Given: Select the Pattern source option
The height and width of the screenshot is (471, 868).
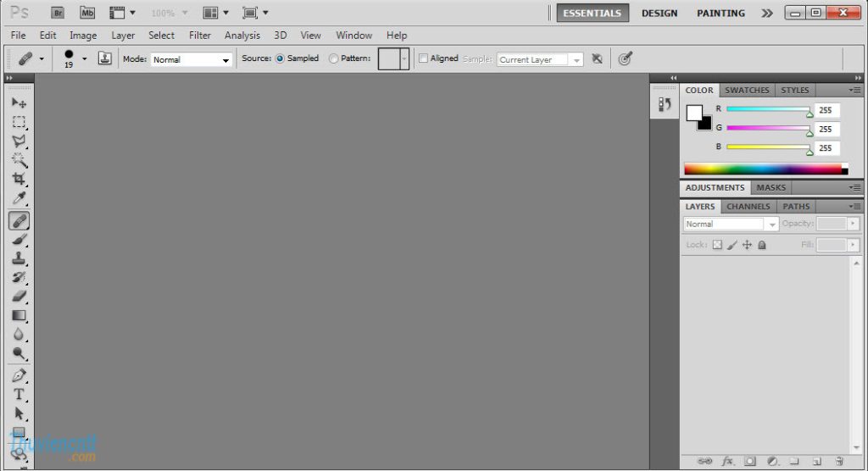Looking at the screenshot, I should (333, 58).
